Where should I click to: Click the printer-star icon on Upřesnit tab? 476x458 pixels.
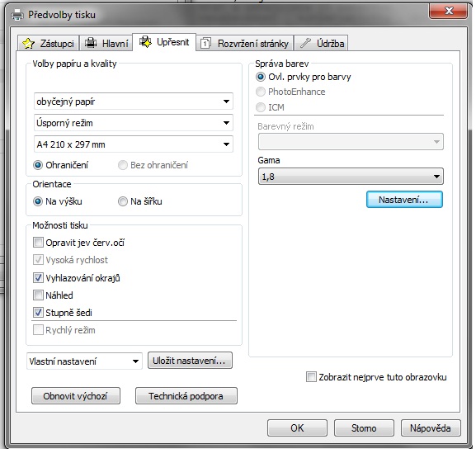145,41
